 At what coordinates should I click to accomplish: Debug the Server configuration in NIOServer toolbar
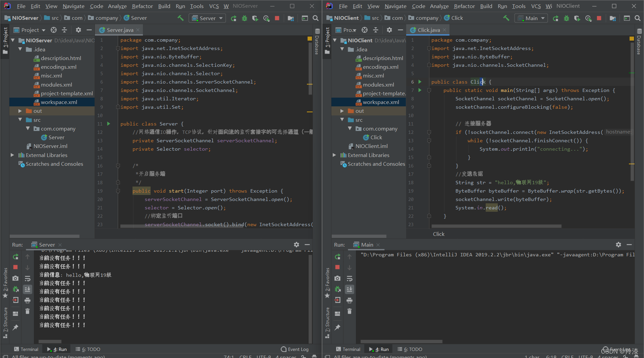(245, 18)
